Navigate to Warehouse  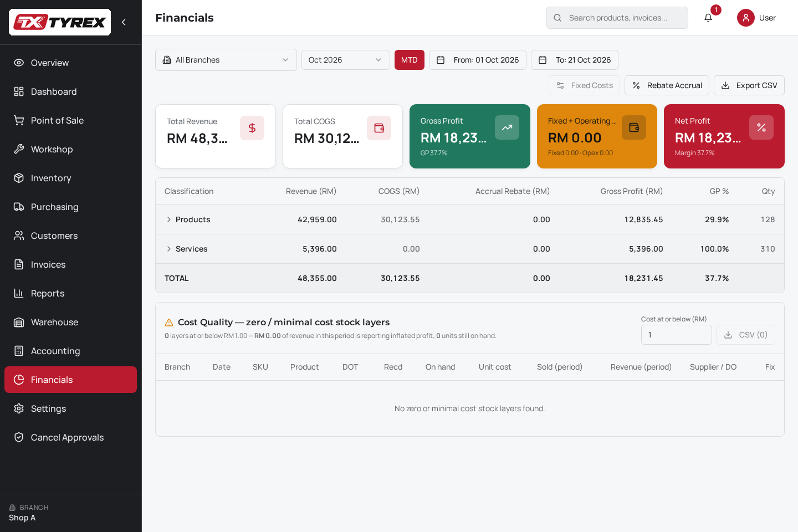click(x=70, y=322)
